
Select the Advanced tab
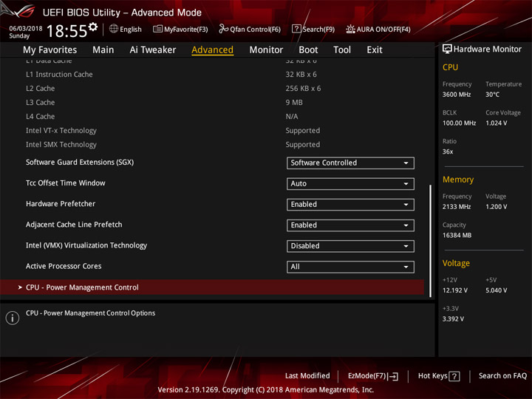click(x=212, y=50)
